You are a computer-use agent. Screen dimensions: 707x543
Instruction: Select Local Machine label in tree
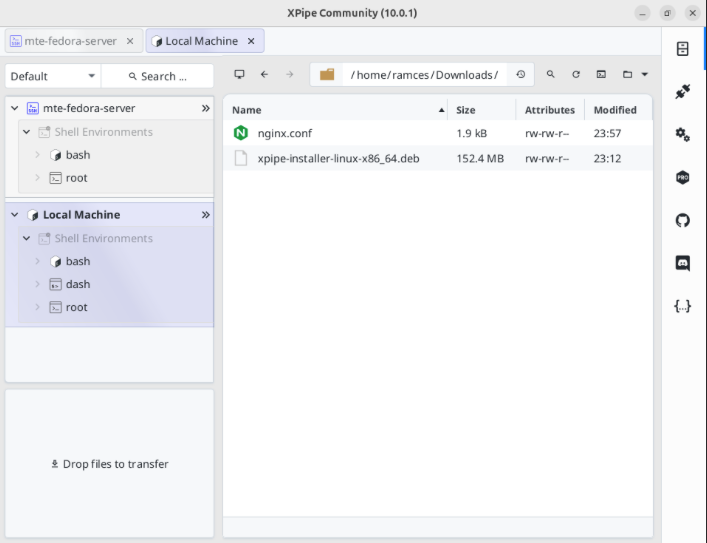[x=81, y=215]
